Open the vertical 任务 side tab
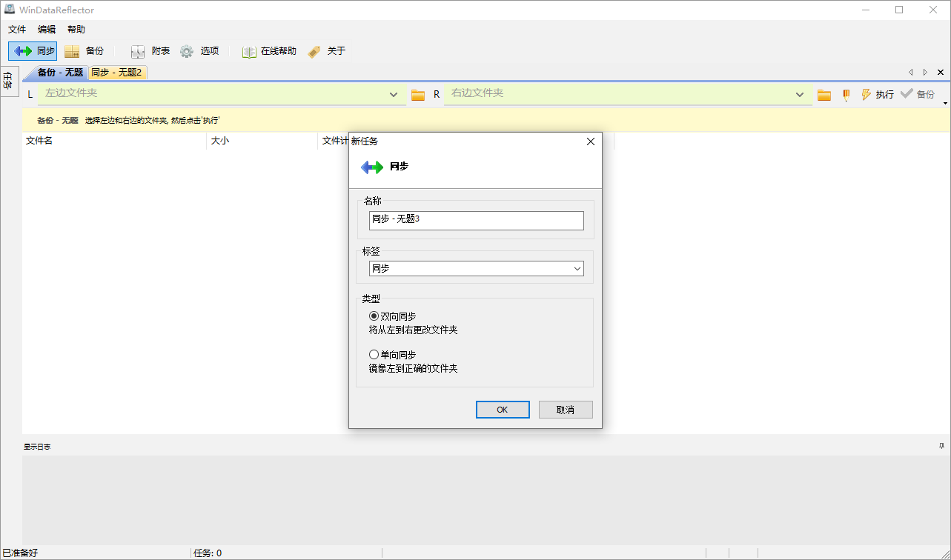 (8, 81)
